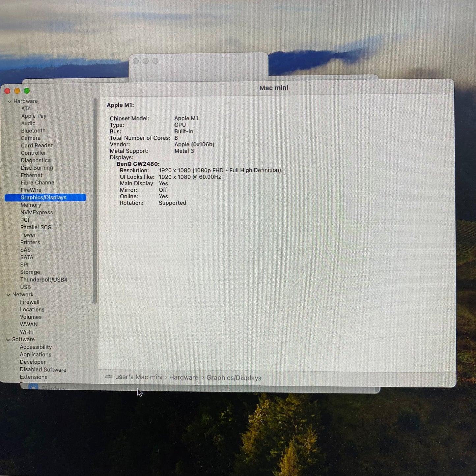Open the Audio hardware entry
The width and height of the screenshot is (476, 476).
click(28, 124)
